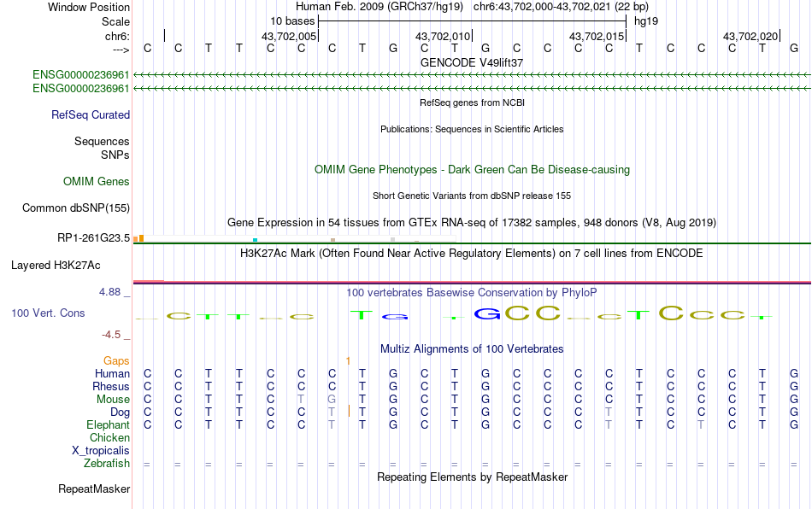Click the 4.88 conservation scale value
This screenshot has height=509, width=812.
click(x=109, y=292)
